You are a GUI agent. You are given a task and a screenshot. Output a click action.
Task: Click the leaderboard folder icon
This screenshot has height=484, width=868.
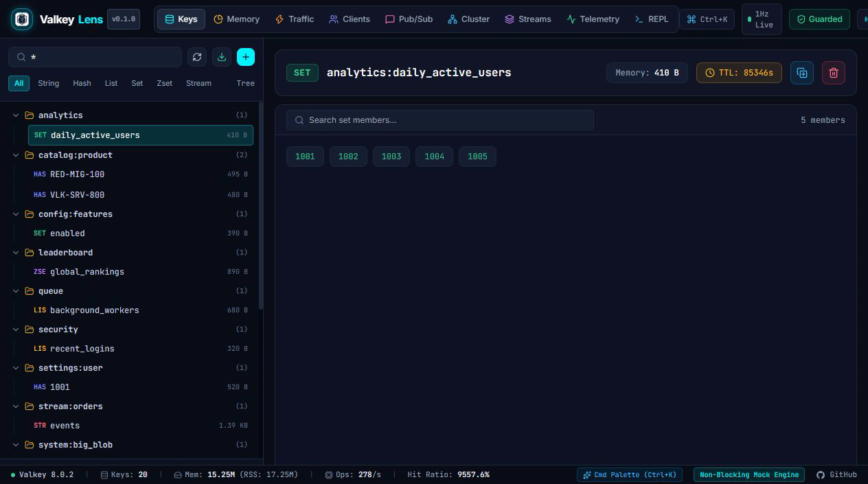pyautogui.click(x=30, y=253)
